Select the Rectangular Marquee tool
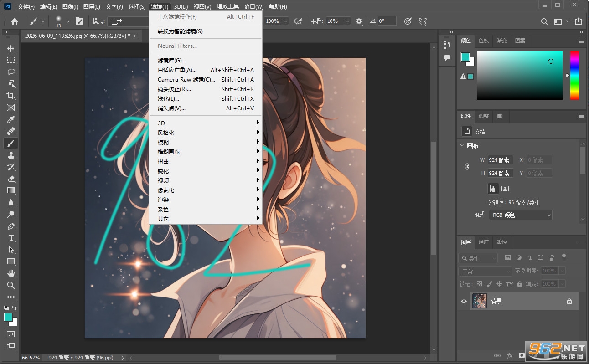 click(11, 60)
